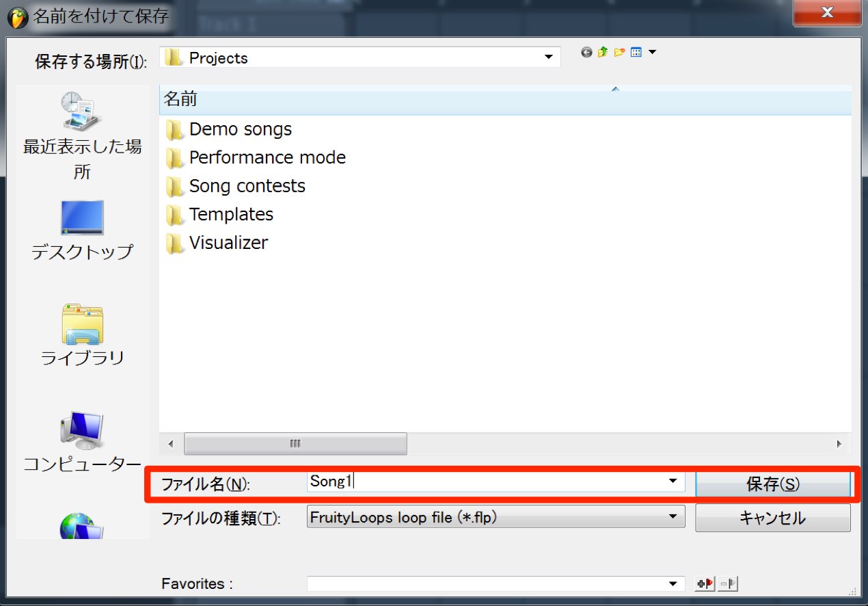Select the Templates folder
This screenshot has height=606, width=868.
pos(219,214)
